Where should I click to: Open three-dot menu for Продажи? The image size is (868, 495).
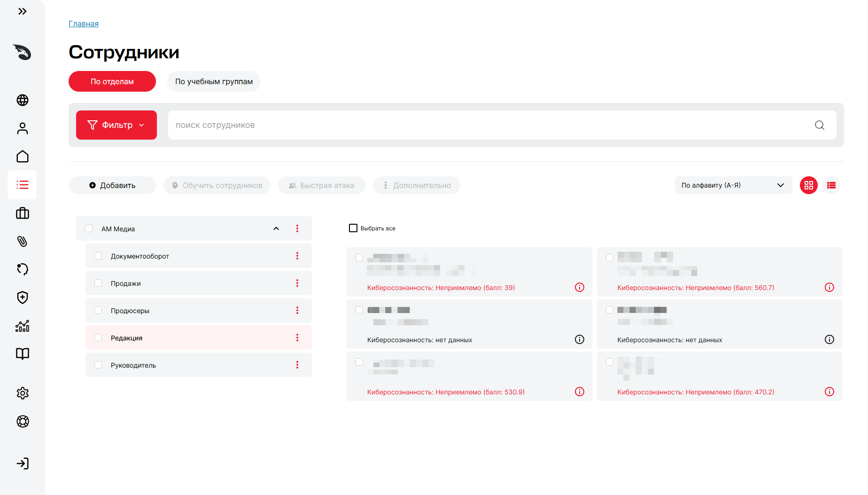297,283
